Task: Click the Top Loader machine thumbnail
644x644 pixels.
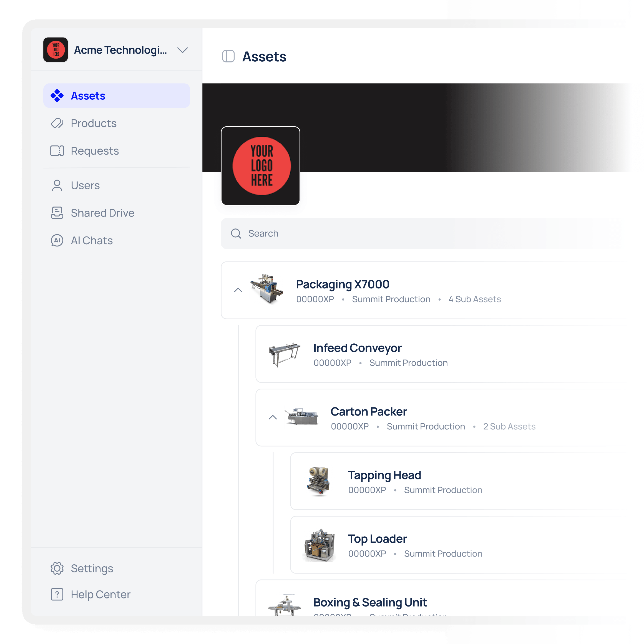Action: (319, 545)
